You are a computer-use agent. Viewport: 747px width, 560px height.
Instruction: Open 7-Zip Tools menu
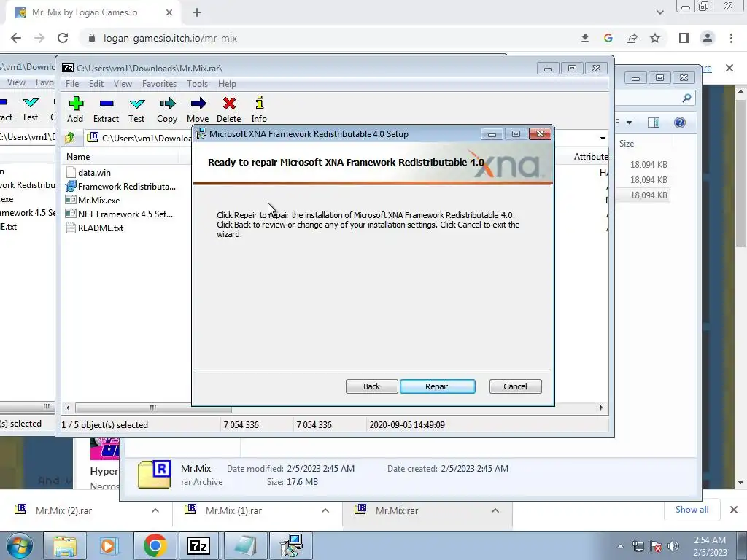[x=197, y=84]
